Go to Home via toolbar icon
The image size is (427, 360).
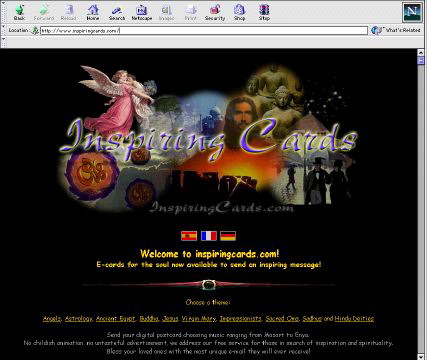[x=93, y=13]
